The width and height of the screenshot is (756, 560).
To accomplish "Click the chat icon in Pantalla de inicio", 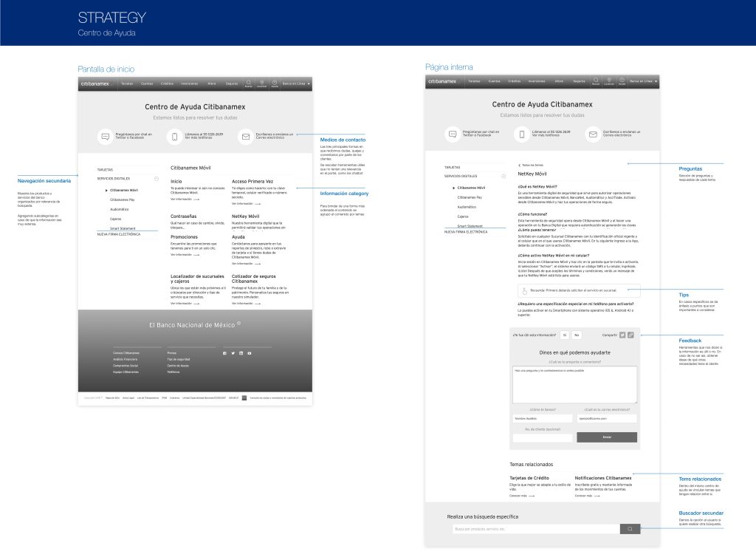I will coord(105,137).
